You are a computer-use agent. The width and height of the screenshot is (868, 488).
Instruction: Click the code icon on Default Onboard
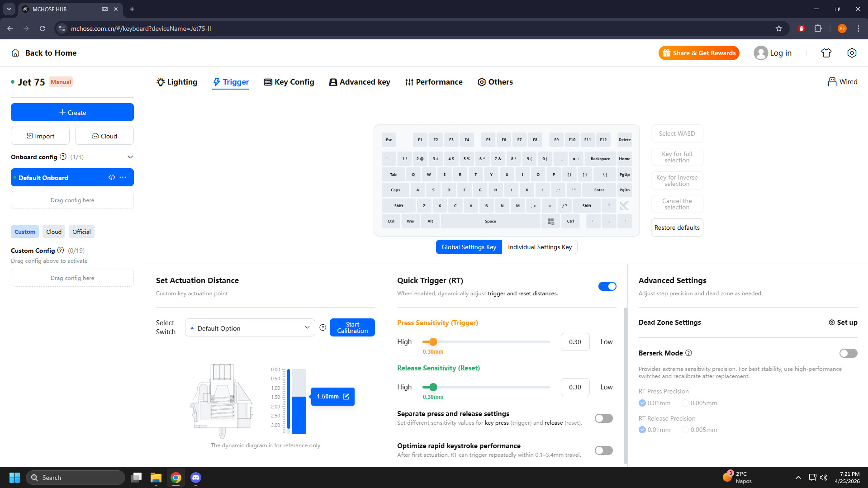point(112,177)
